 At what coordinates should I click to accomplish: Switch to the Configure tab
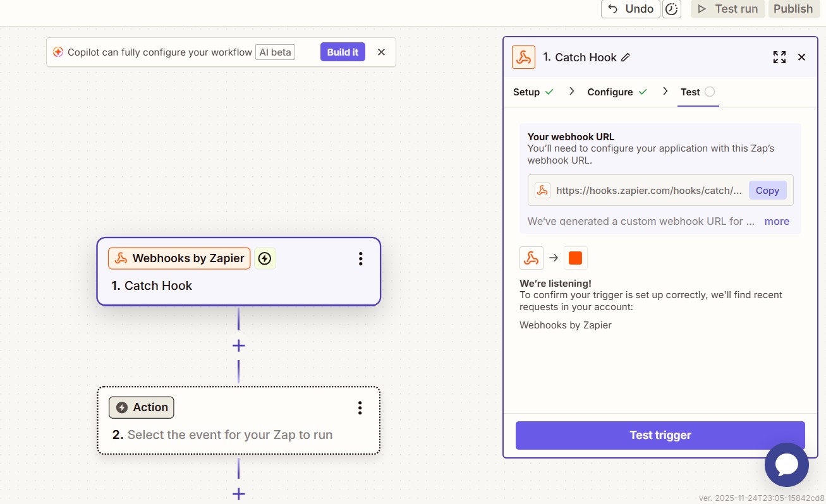click(610, 92)
